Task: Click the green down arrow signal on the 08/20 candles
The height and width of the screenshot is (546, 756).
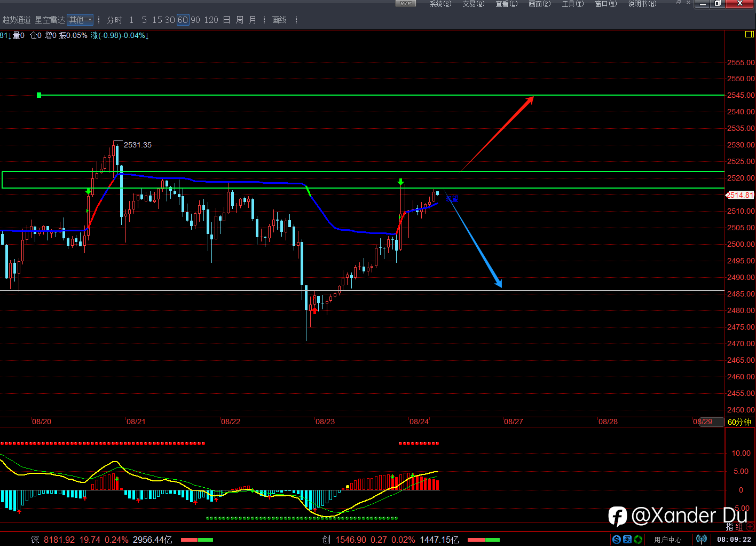Action: click(x=88, y=191)
